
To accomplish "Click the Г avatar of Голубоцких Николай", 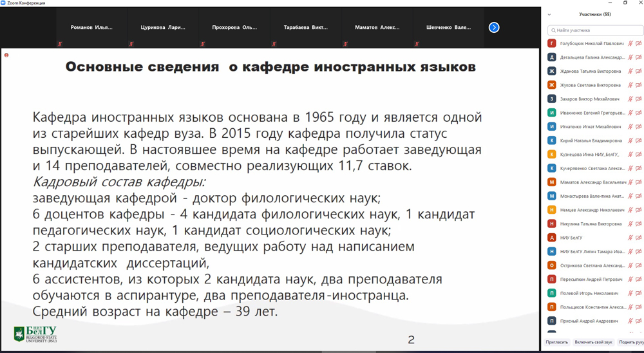I will coord(551,44).
